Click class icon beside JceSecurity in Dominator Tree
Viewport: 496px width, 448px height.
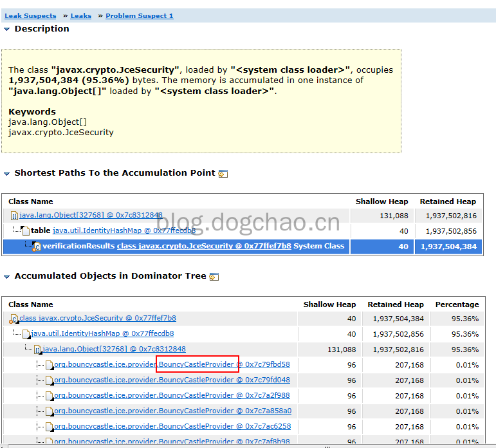[x=14, y=319]
